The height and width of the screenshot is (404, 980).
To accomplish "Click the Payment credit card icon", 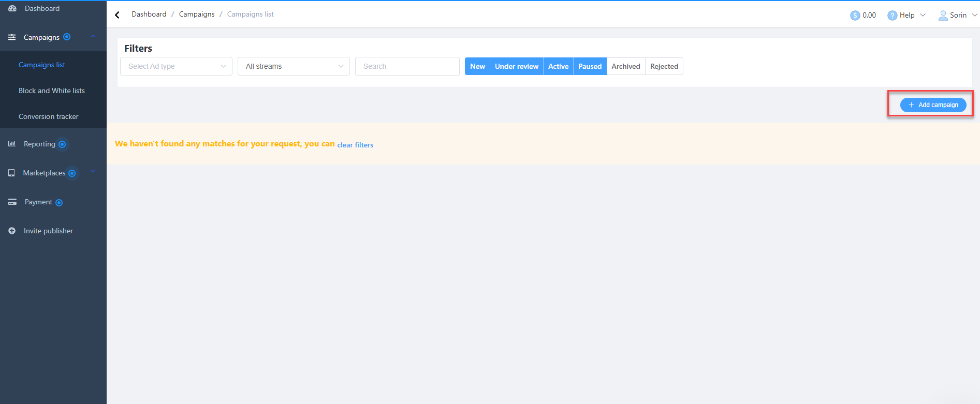I will coord(12,202).
